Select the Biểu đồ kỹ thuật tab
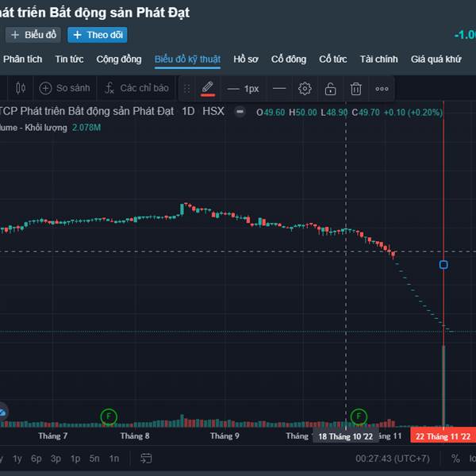Screen dimensions: 476x476 click(187, 59)
